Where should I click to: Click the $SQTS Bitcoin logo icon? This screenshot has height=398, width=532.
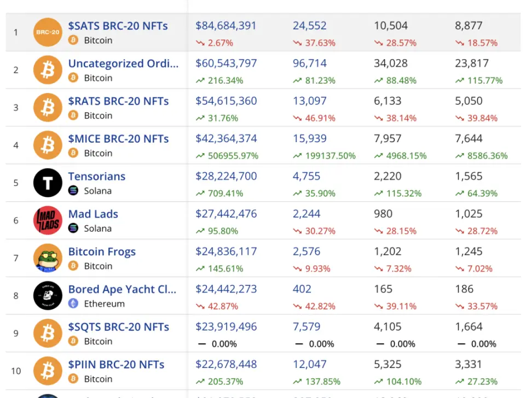point(48,333)
